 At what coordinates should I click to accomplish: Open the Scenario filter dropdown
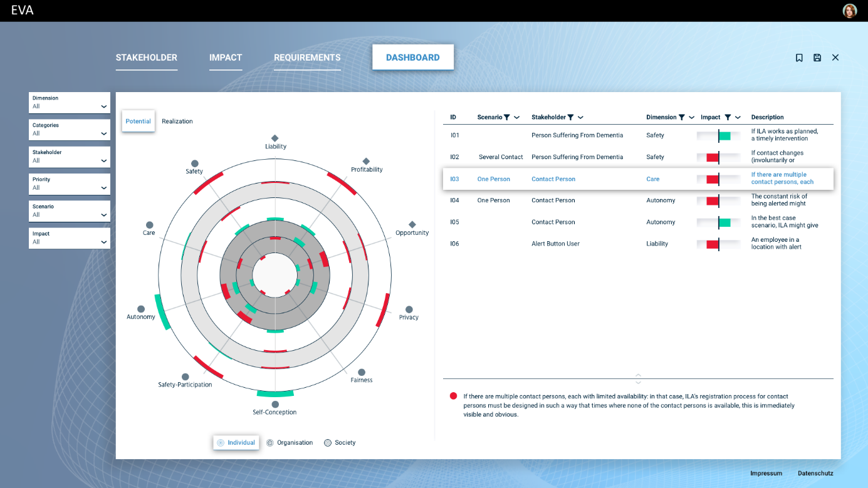(70, 210)
